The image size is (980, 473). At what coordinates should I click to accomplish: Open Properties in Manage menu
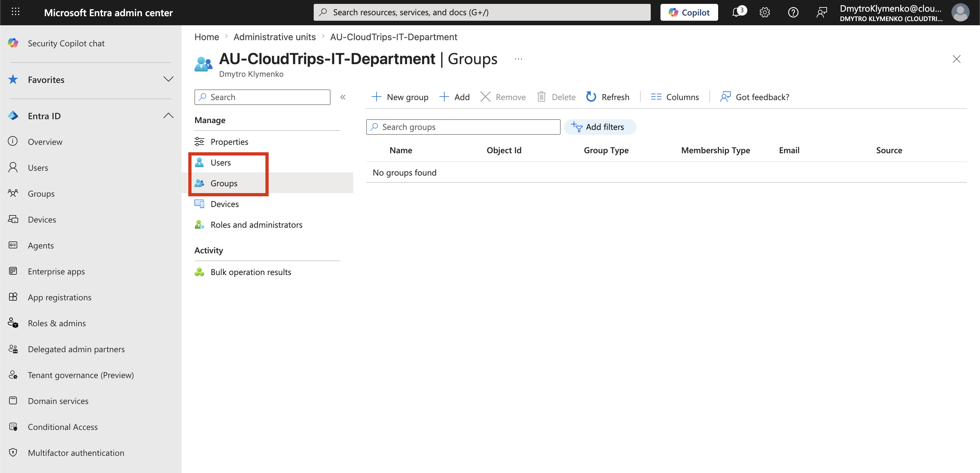coord(229,142)
